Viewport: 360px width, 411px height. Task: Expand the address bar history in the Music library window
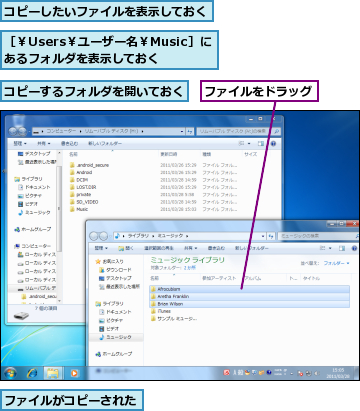[263, 236]
